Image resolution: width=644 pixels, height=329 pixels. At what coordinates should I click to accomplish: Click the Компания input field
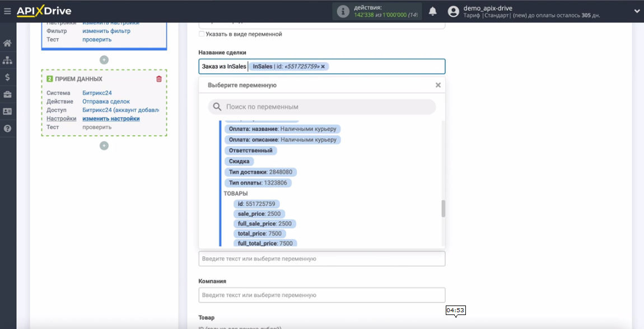[322, 295]
